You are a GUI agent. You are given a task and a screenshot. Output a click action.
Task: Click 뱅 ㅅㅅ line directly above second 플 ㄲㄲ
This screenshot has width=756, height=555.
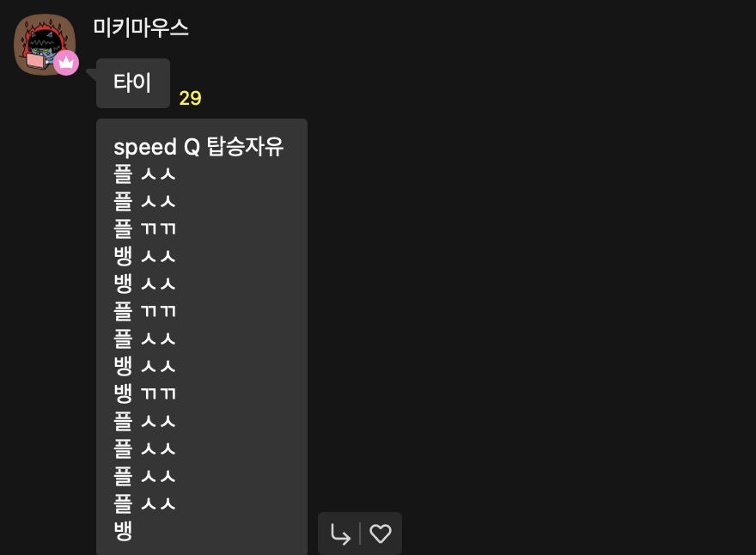point(144,284)
